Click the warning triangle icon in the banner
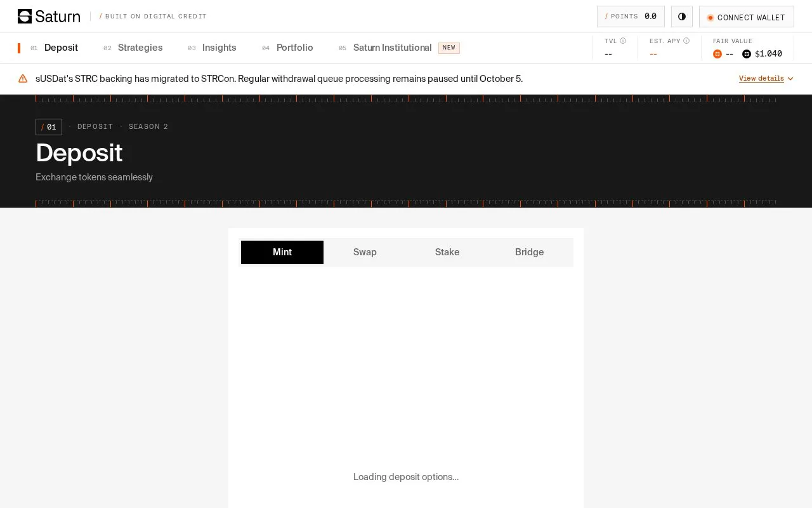The image size is (812, 508). pos(23,79)
